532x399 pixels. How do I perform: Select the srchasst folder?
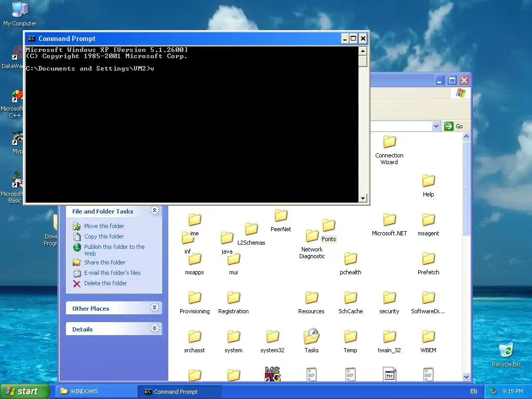coord(194,342)
